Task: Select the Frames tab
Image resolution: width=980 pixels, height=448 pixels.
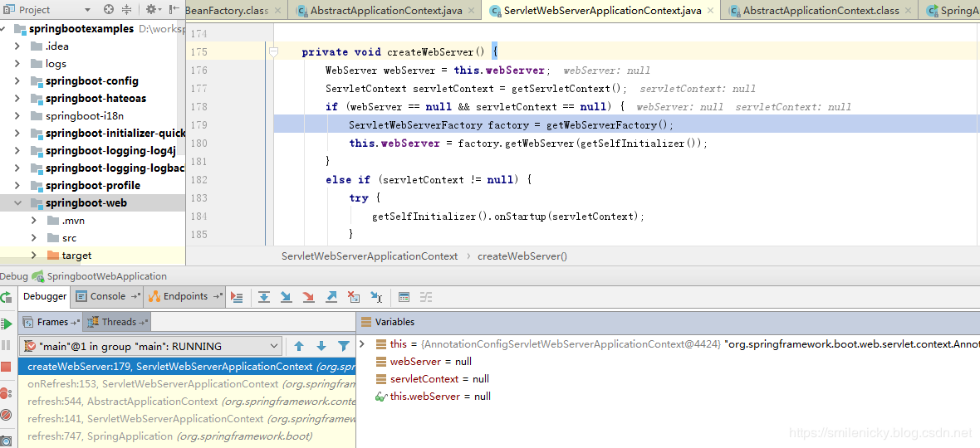Action: coord(51,322)
